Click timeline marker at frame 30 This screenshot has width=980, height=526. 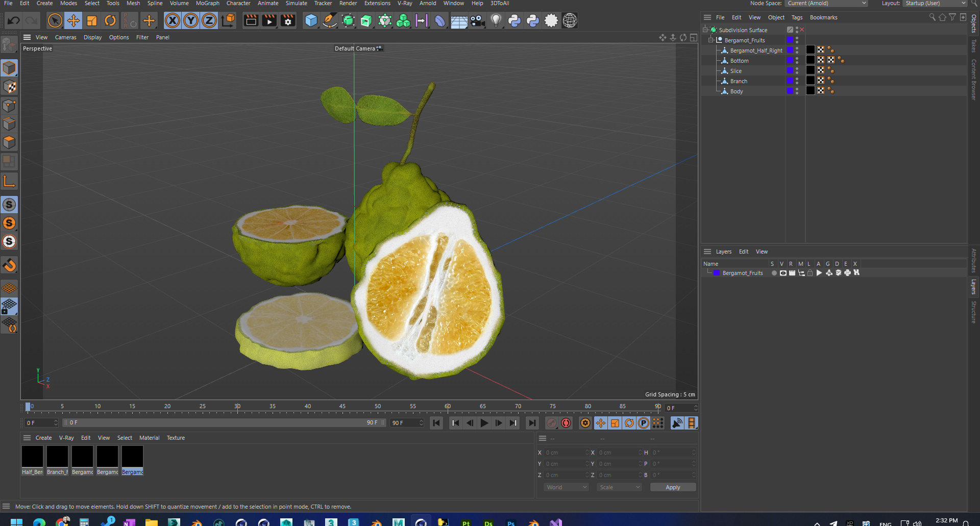pyautogui.click(x=237, y=407)
